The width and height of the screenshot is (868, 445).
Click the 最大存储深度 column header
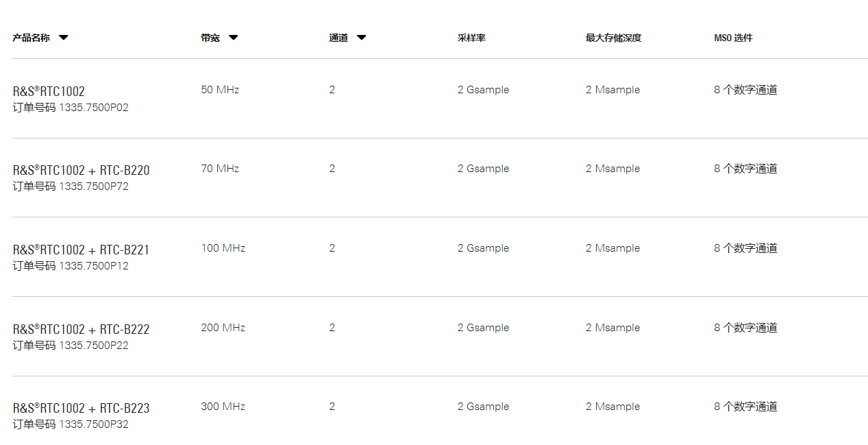click(613, 38)
